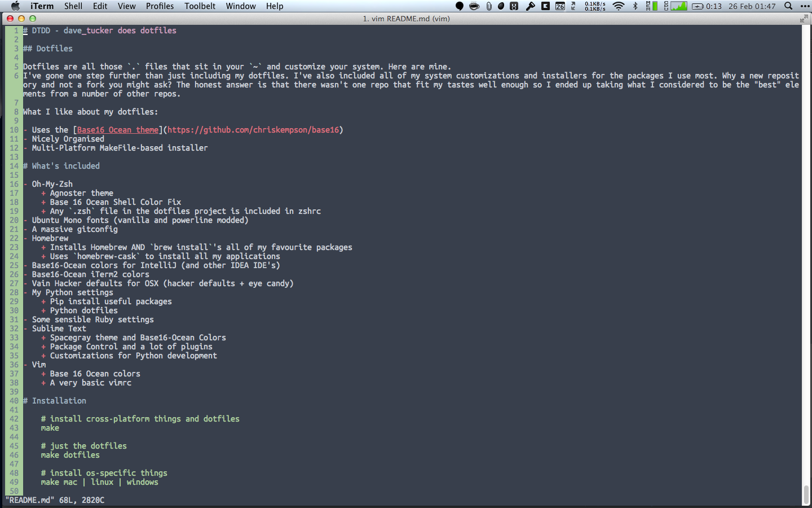Click the black speech bubble menu bar icon
The width and height of the screenshot is (812, 508).
pyautogui.click(x=460, y=6)
